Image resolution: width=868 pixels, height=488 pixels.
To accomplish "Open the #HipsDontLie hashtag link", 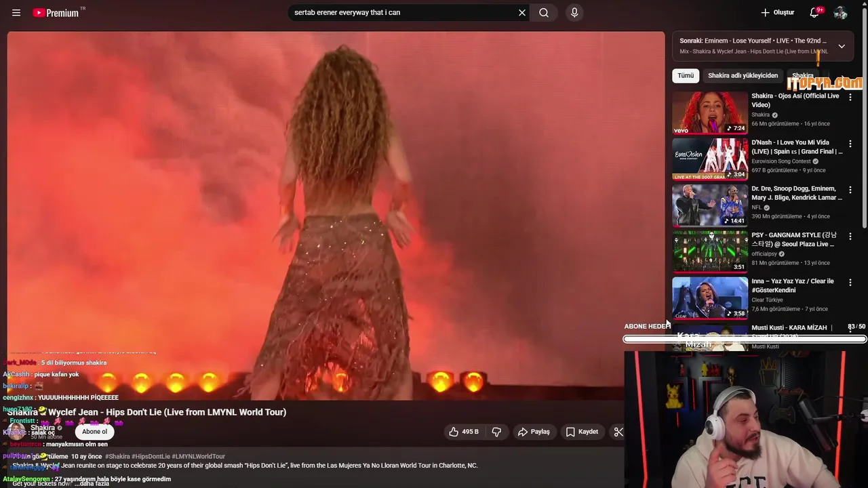I will coord(151,457).
